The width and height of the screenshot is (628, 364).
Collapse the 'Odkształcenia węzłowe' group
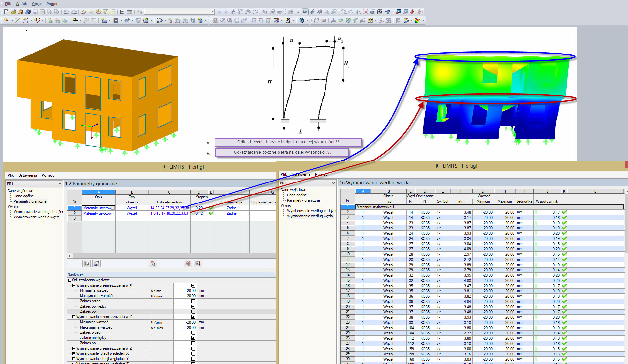[70, 280]
